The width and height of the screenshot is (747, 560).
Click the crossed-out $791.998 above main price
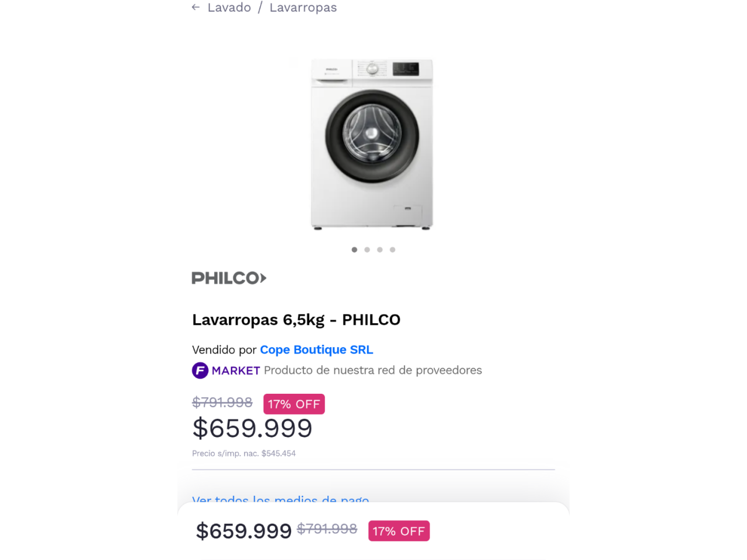[x=222, y=402]
